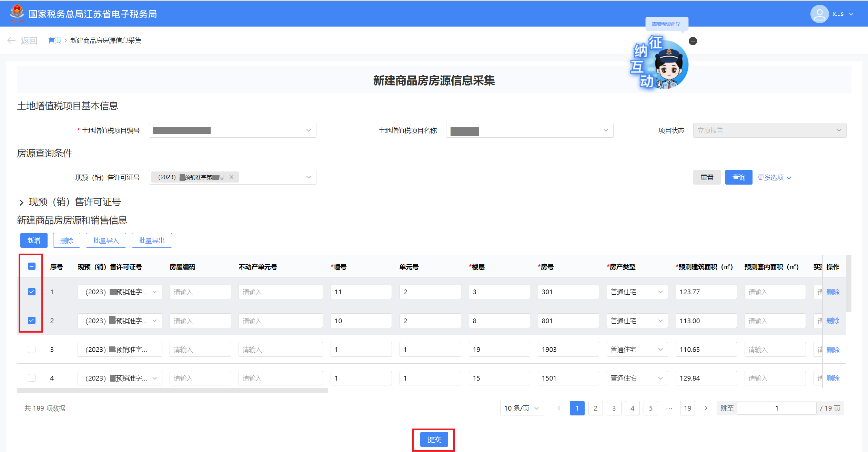The image size is (868, 452).
Task: Open the 10 条/页 page size dropdown
Action: [x=522, y=408]
